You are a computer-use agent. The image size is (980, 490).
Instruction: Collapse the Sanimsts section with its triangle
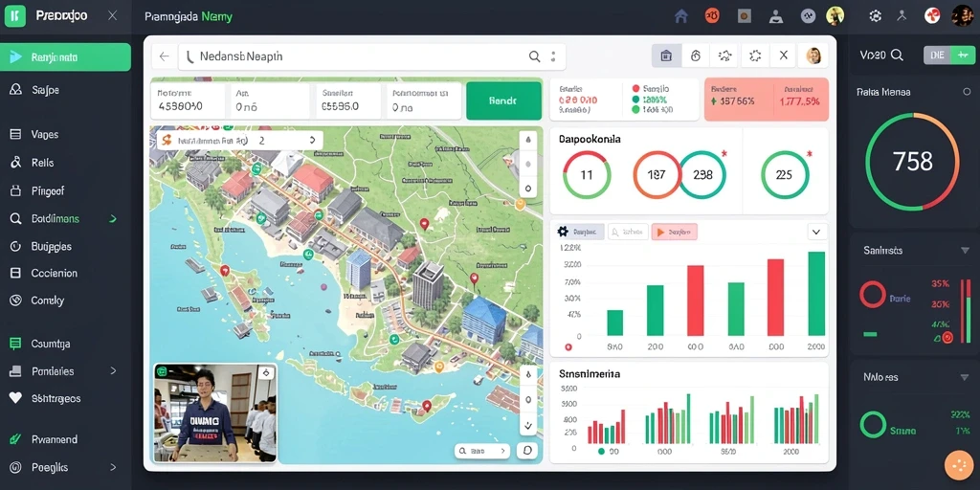click(x=965, y=251)
